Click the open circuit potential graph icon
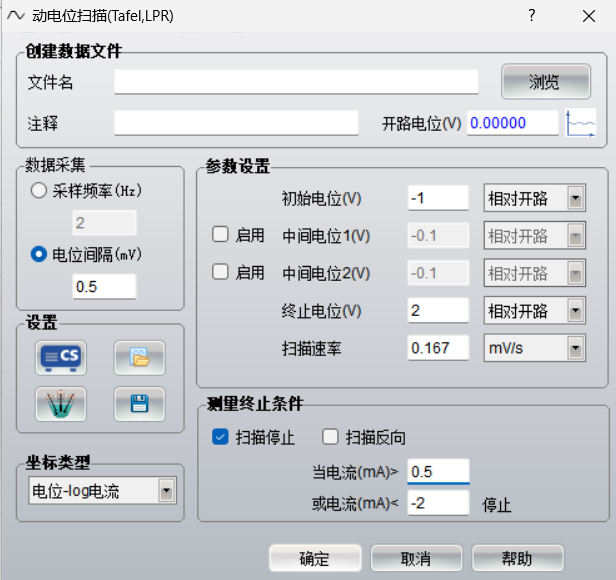Screen dimensions: 616x580 tap(581, 123)
